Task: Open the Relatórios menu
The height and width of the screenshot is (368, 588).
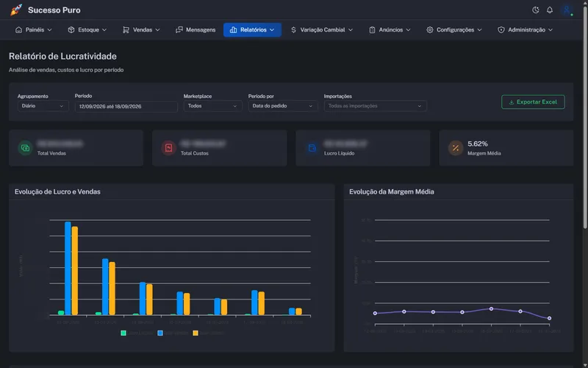Action: pyautogui.click(x=252, y=29)
